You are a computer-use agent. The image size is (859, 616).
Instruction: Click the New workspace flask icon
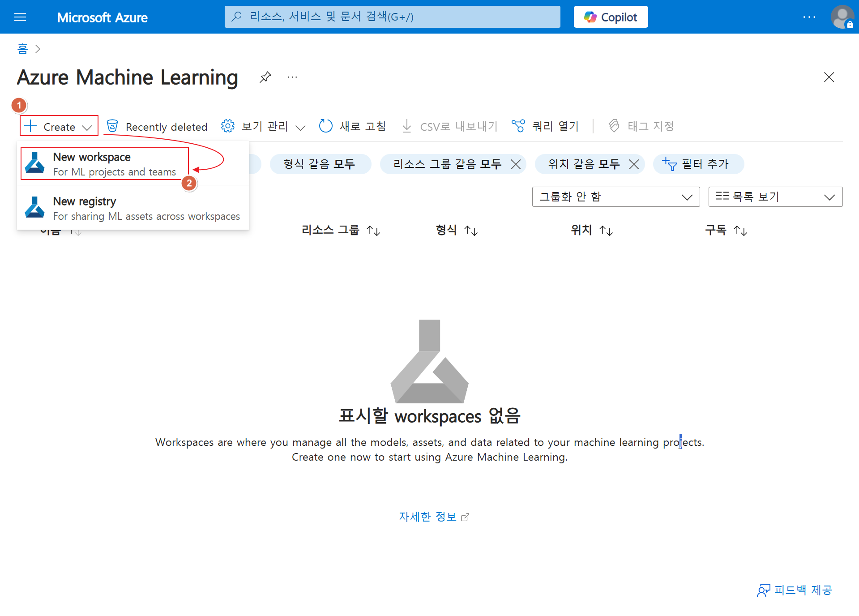(35, 163)
